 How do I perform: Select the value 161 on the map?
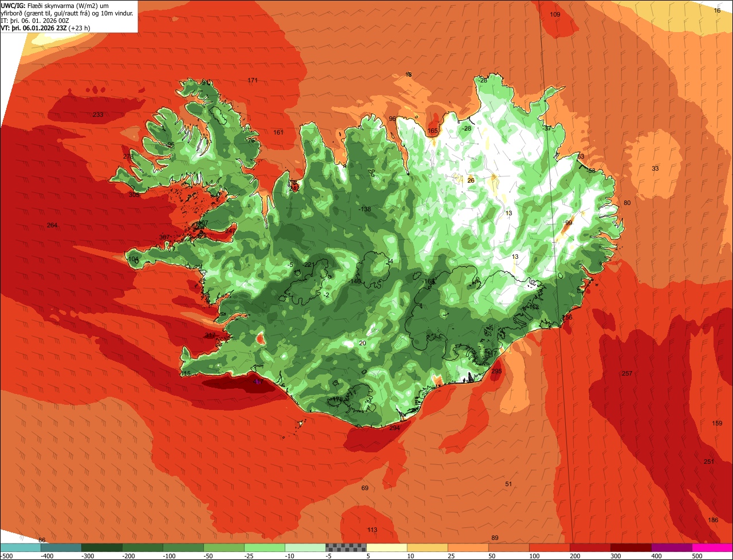pos(278,132)
